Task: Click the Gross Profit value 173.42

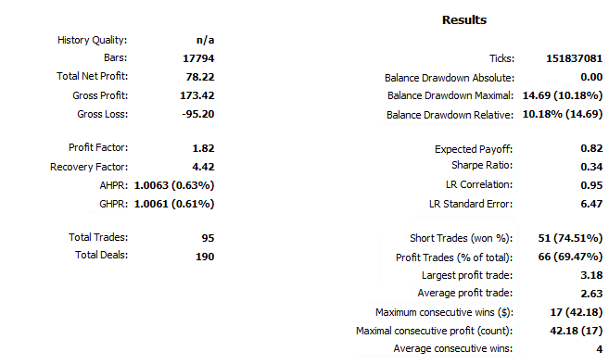Action: pyautogui.click(x=197, y=95)
